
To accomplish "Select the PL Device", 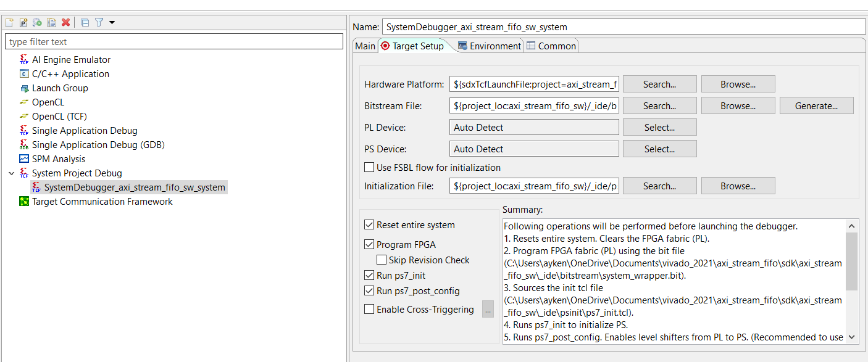I will tap(660, 127).
